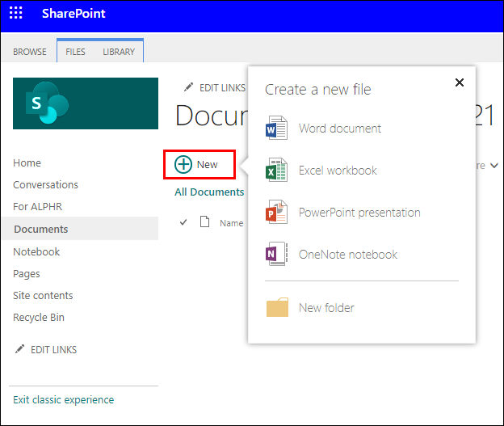Open the SharePoint app launcher grid
Screen dimensions: 504x426
click(x=16, y=13)
